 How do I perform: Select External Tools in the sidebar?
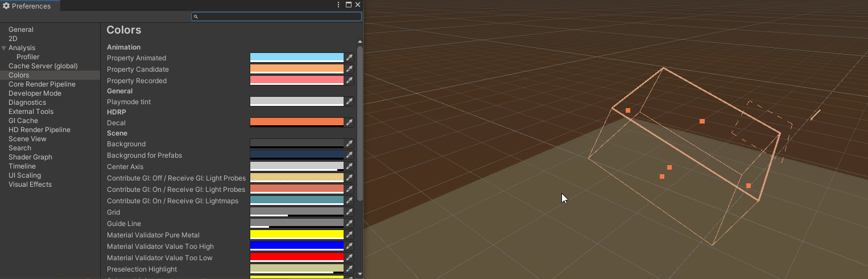(x=31, y=112)
